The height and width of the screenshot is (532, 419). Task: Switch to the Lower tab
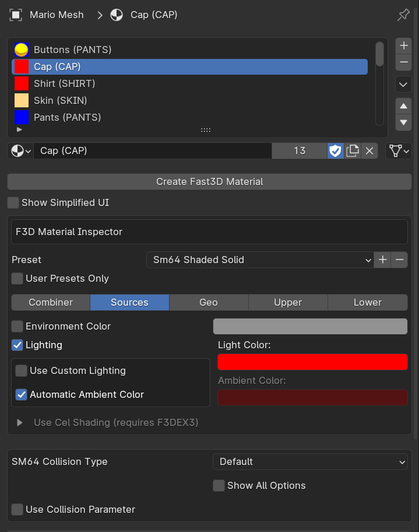[368, 303]
